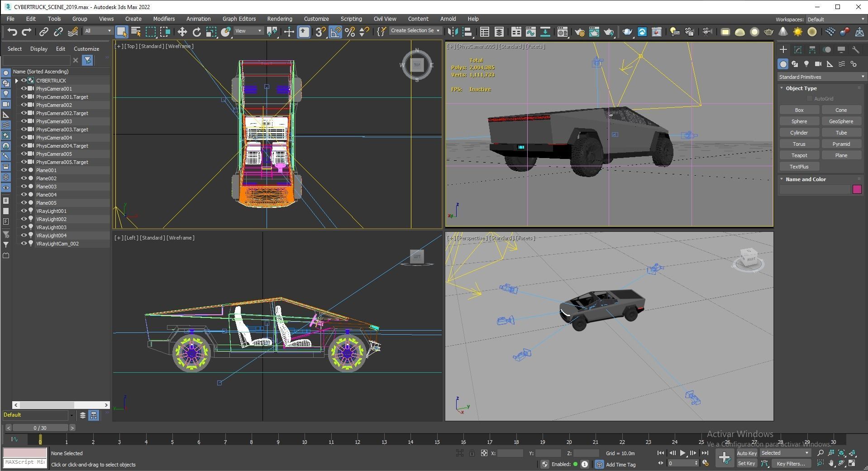Viewport: 868px width, 471px height.
Task: Create a Teapot primitive
Action: [799, 155]
